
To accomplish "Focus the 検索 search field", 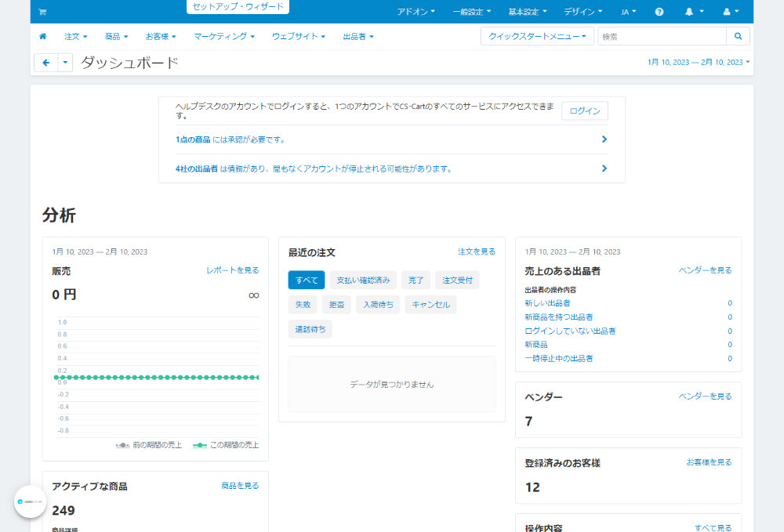I will pyautogui.click(x=662, y=36).
